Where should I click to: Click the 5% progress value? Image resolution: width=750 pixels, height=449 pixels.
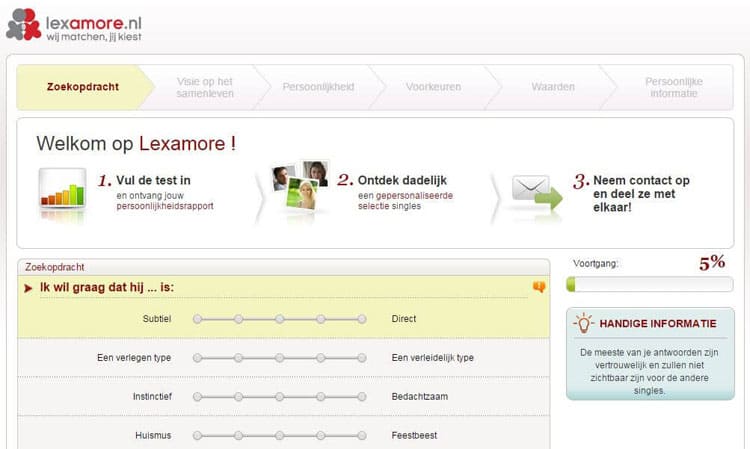click(x=712, y=263)
